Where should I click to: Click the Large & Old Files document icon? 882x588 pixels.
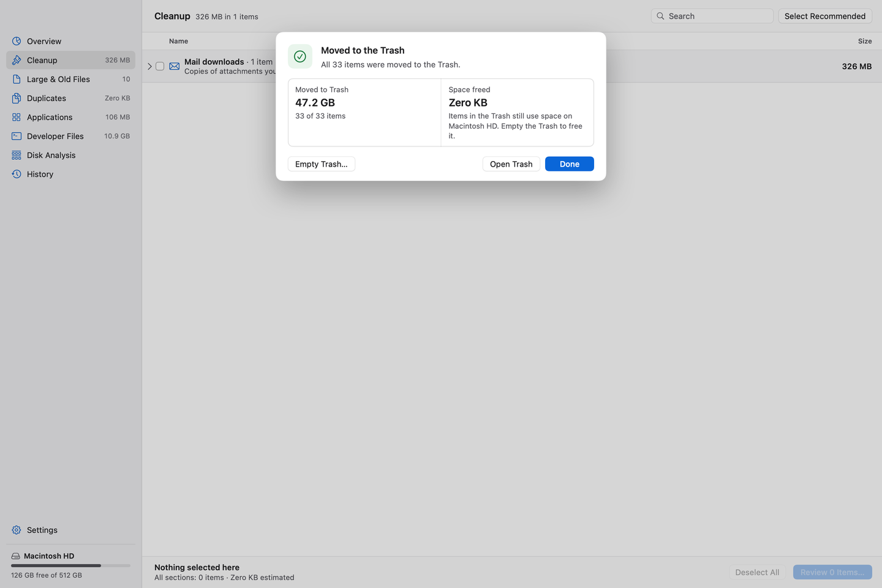coord(17,79)
